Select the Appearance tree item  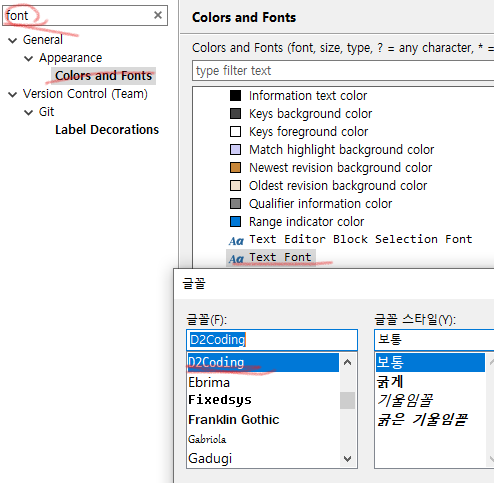[x=70, y=58]
